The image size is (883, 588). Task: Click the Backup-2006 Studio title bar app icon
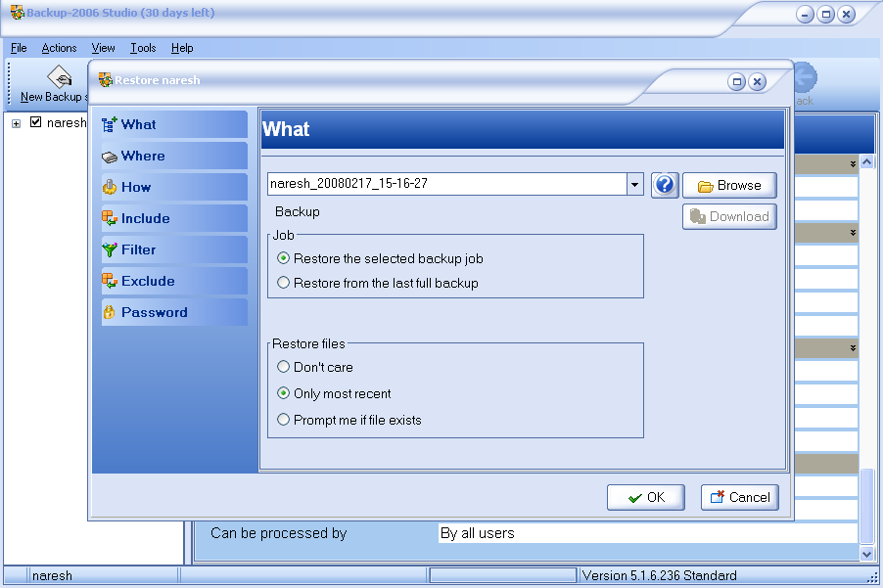pyautogui.click(x=18, y=13)
